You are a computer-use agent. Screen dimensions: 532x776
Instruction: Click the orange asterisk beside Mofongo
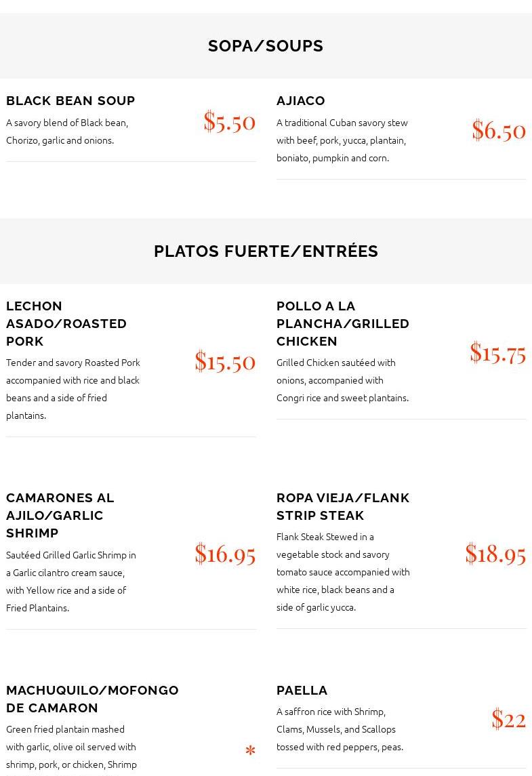point(250,751)
